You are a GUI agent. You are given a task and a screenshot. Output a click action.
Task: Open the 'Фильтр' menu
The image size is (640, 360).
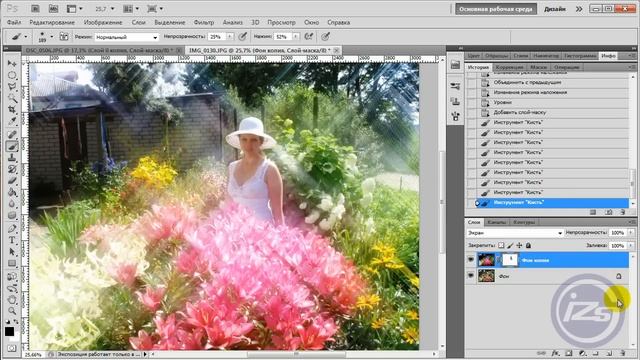tap(204, 22)
